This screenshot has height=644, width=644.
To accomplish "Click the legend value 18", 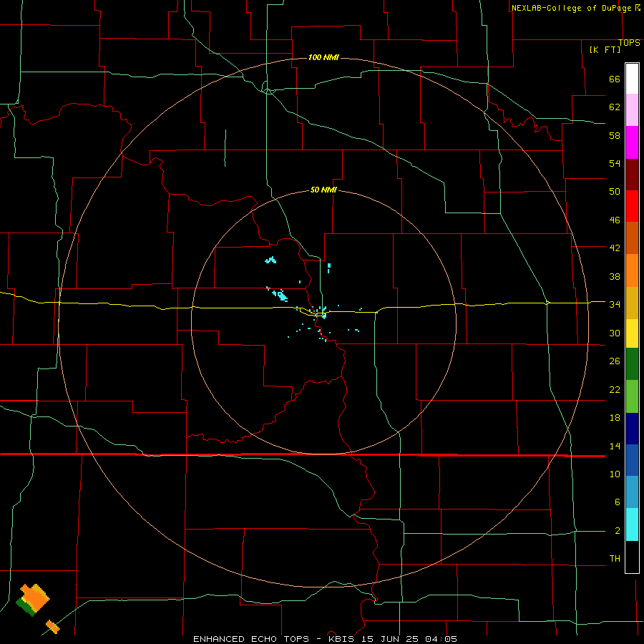I will click(615, 418).
